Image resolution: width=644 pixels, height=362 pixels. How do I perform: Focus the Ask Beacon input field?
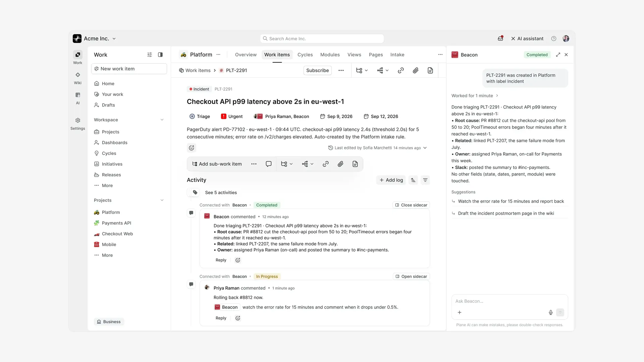509,301
